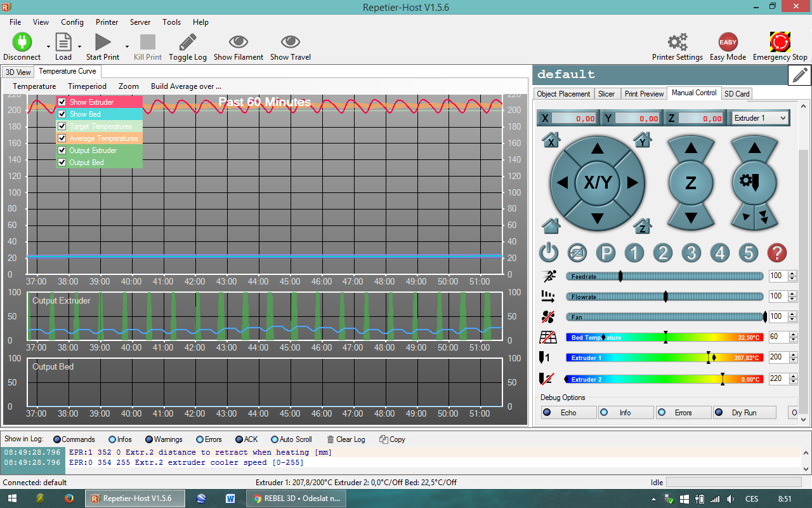Open the Timeperiod menu
This screenshot has height=508, width=812.
[x=87, y=86]
